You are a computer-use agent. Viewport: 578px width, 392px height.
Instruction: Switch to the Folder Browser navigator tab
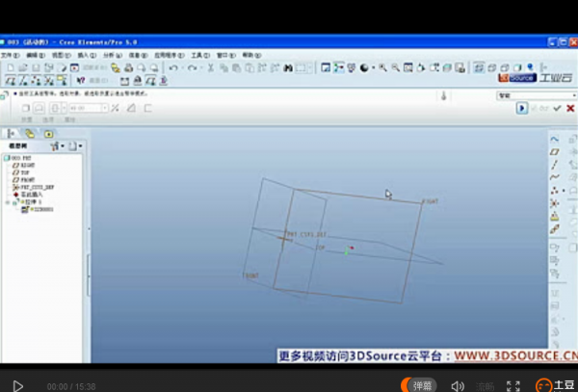click(x=30, y=134)
